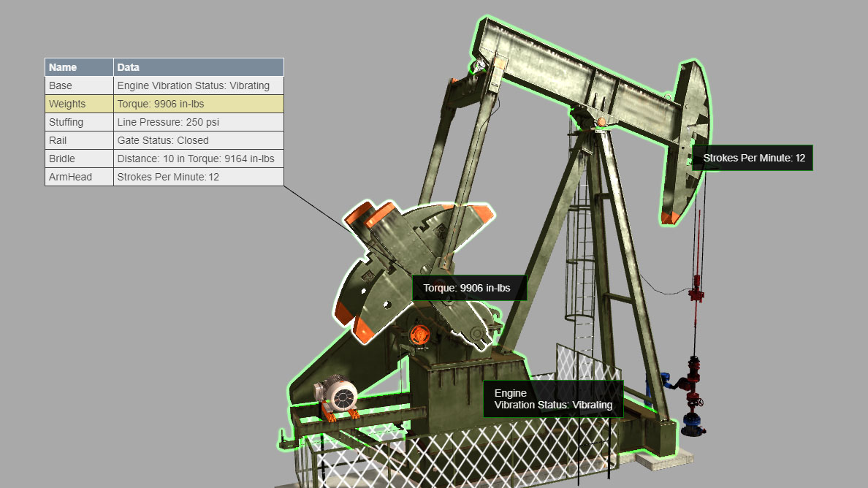The image size is (868, 488).
Task: Select the blue valve near the wellhead
Action: (666, 380)
